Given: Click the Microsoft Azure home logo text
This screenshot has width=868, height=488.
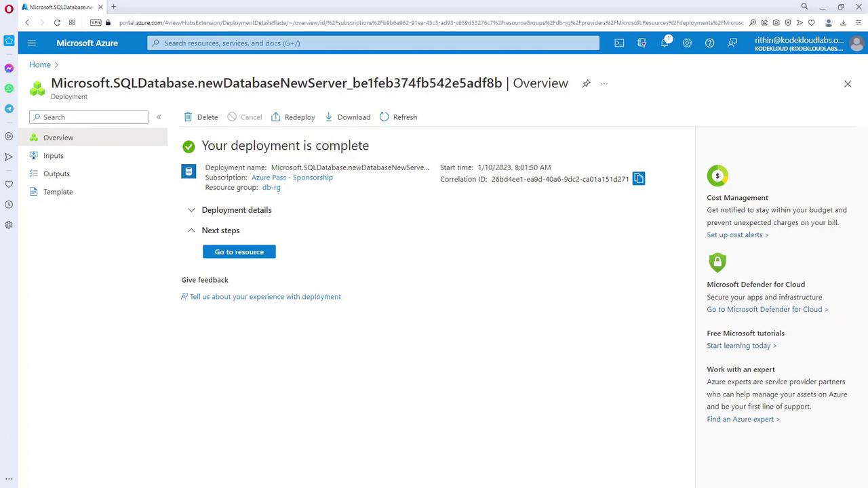Looking at the screenshot, I should click(87, 43).
